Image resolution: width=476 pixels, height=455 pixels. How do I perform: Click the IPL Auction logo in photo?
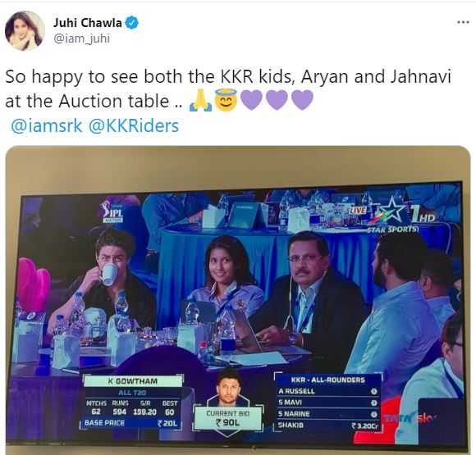tap(112, 212)
